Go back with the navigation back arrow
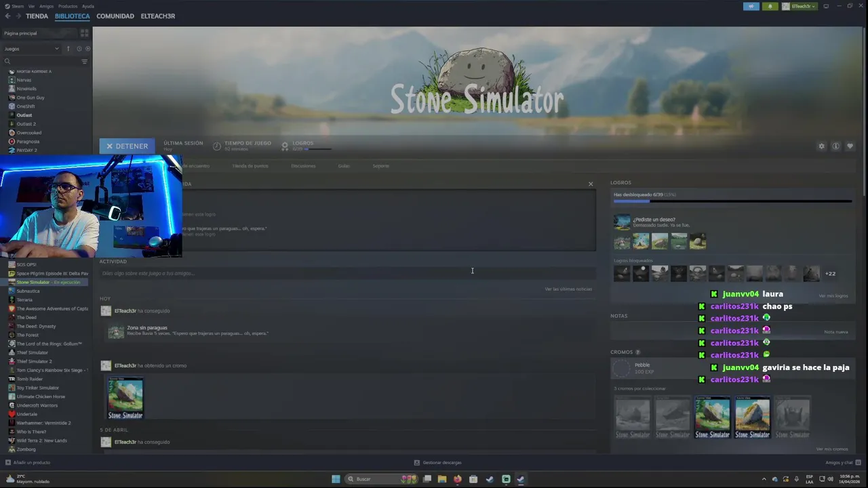Viewport: 868px width, 488px height. tap(7, 16)
